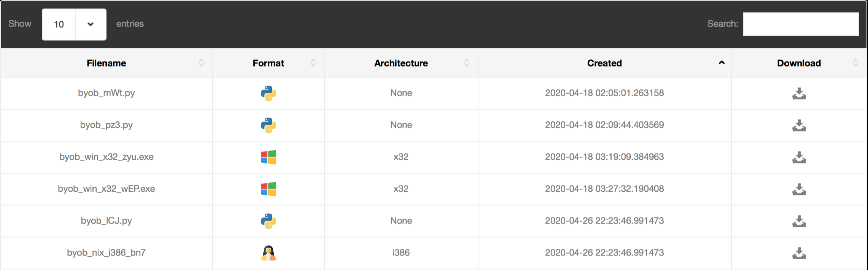Open the entries-per-page dropdown showing 10

pyautogui.click(x=74, y=24)
